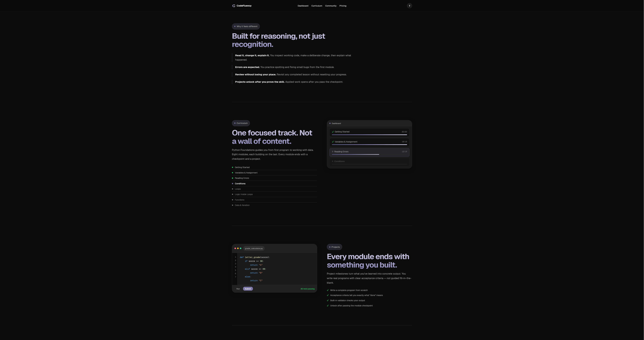Open the T account avatar
644x340 pixels.
pyautogui.click(x=410, y=6)
